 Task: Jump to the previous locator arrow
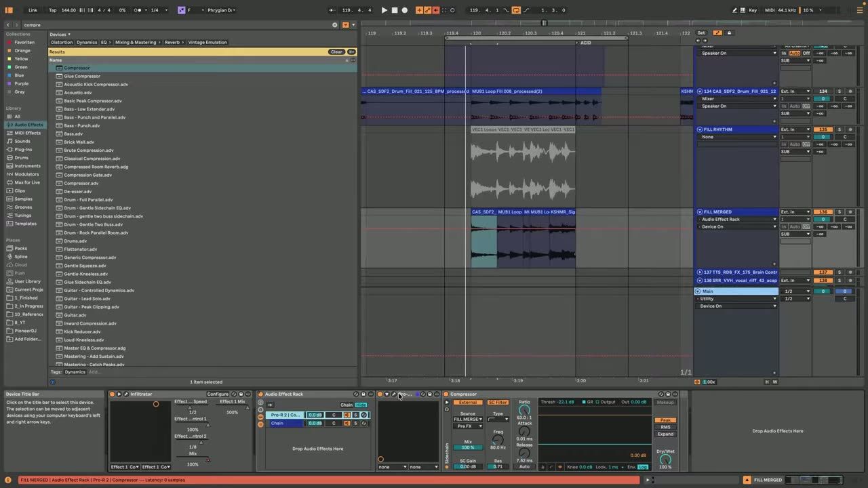pyautogui.click(x=696, y=40)
